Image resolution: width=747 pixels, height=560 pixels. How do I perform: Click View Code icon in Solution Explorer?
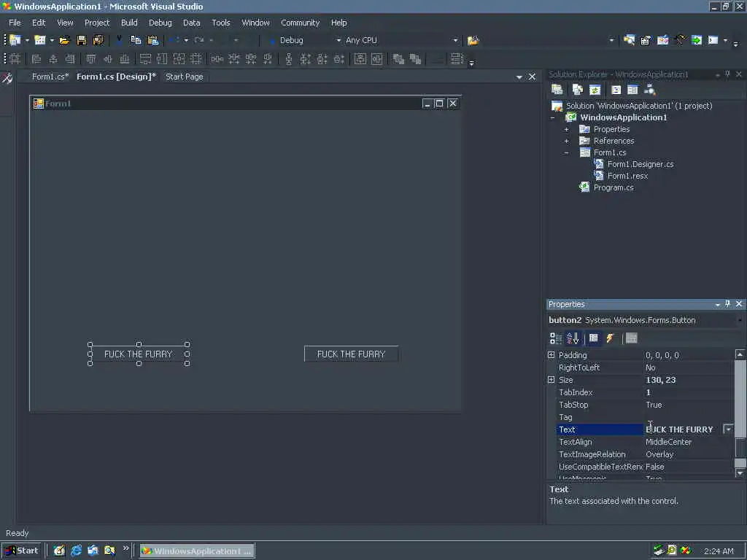[616, 90]
